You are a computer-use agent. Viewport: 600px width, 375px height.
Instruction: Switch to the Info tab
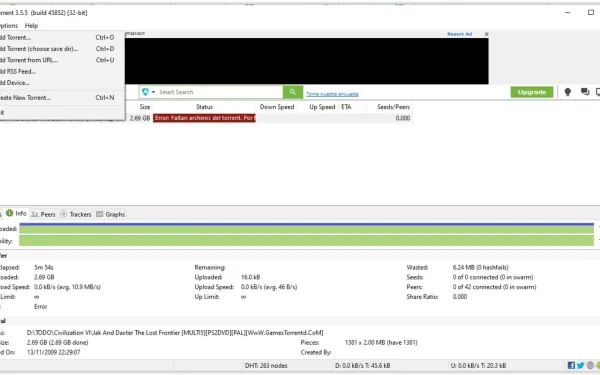(16, 214)
